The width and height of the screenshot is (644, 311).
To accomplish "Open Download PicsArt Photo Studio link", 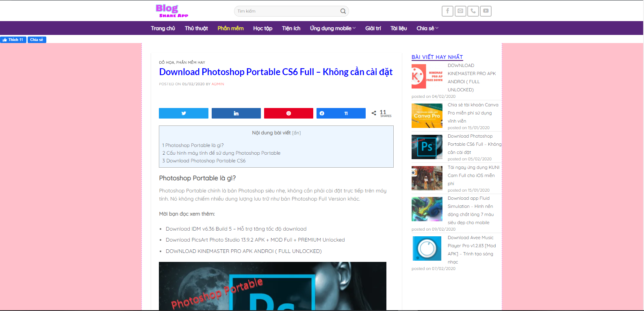I will coord(255,240).
